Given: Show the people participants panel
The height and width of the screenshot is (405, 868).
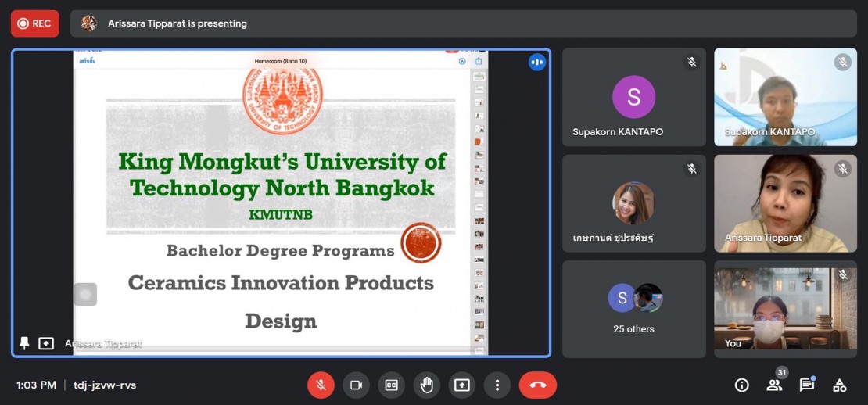Looking at the screenshot, I should [774, 385].
